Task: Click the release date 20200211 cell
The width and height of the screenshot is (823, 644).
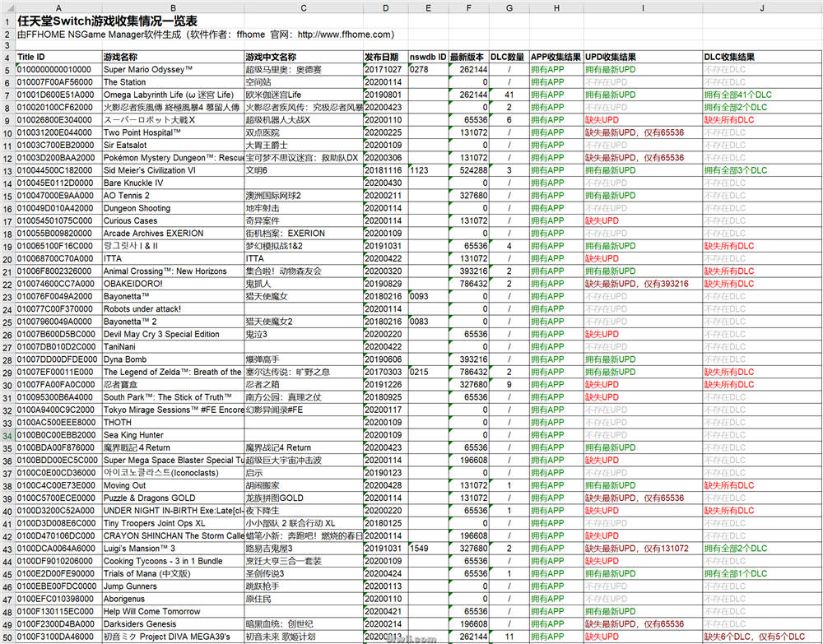Action: pos(386,196)
